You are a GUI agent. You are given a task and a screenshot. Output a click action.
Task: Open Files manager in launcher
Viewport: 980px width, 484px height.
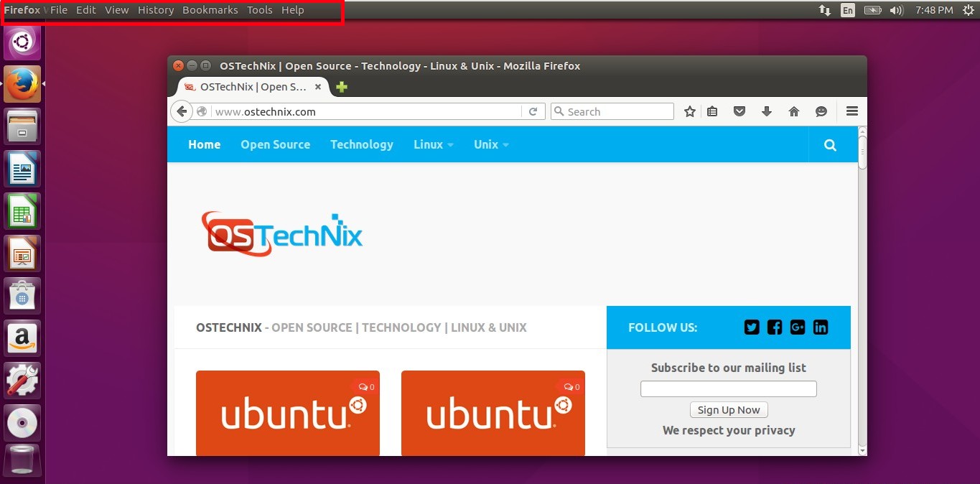[22, 126]
